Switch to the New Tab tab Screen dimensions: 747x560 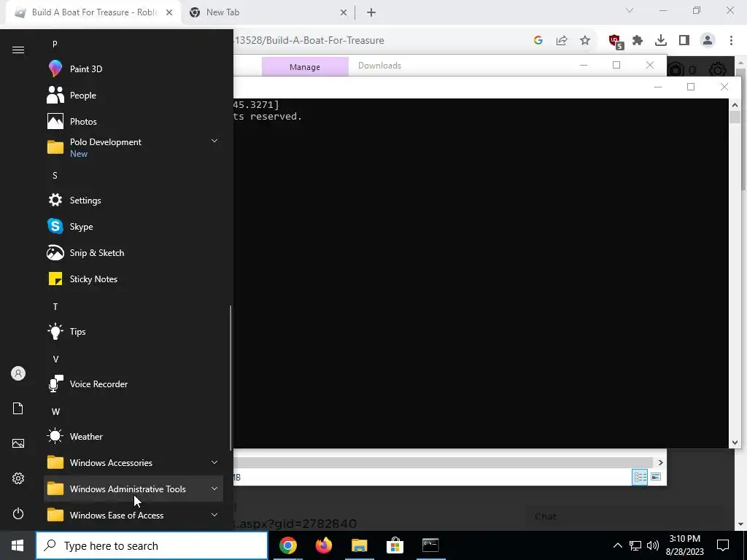(267, 12)
